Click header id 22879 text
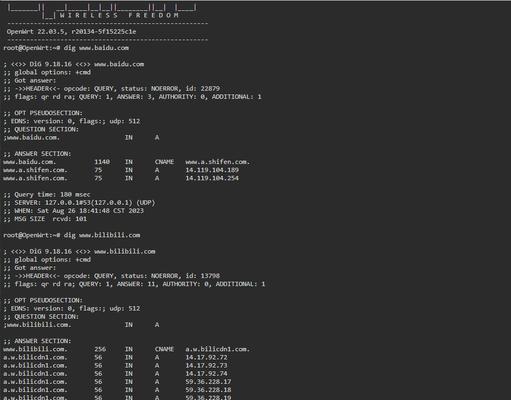This screenshot has width=511, height=400. click(x=206, y=89)
